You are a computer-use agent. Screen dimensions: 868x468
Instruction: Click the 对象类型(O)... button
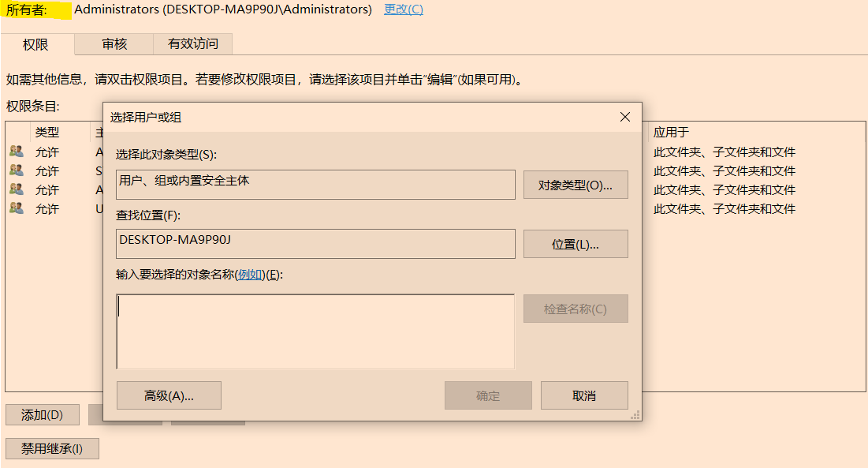point(576,185)
